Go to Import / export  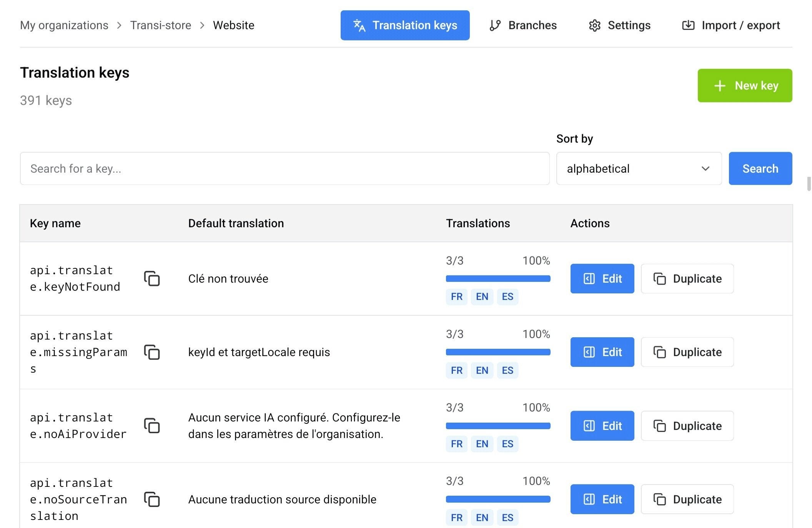tap(731, 25)
